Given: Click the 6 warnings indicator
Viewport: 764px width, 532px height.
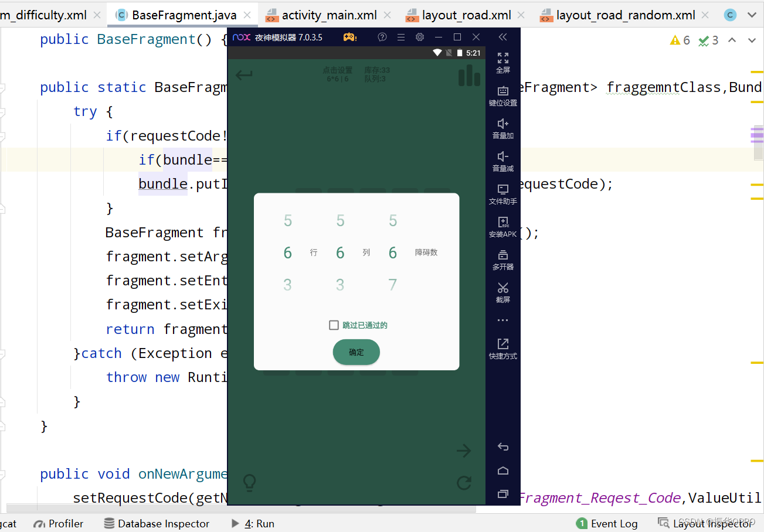Looking at the screenshot, I should point(680,40).
